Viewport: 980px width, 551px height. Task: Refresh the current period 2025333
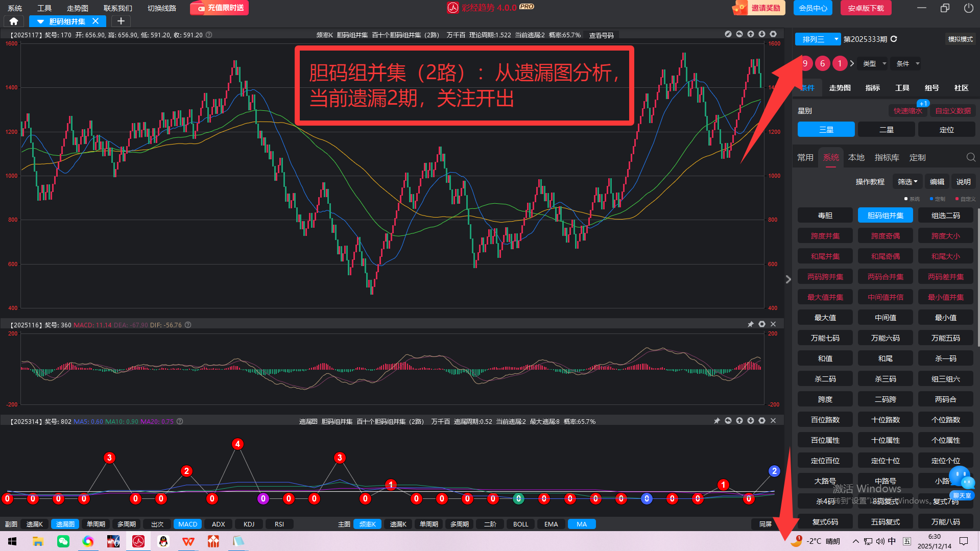894,39
